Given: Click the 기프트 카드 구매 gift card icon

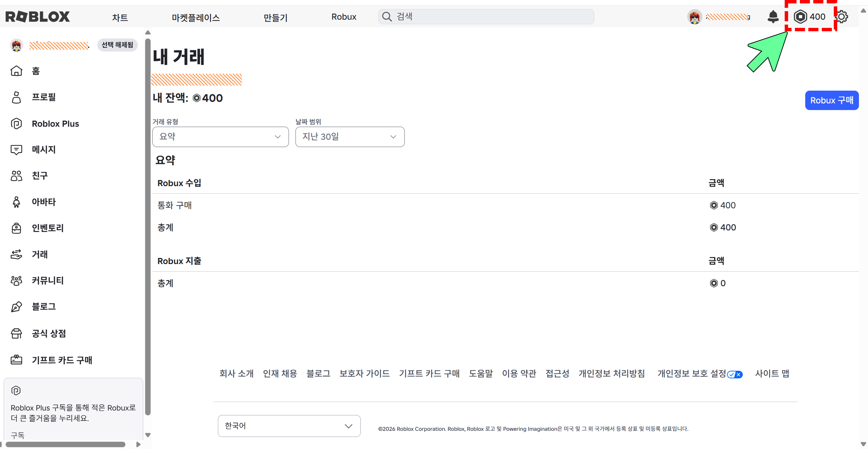Looking at the screenshot, I should (16, 360).
